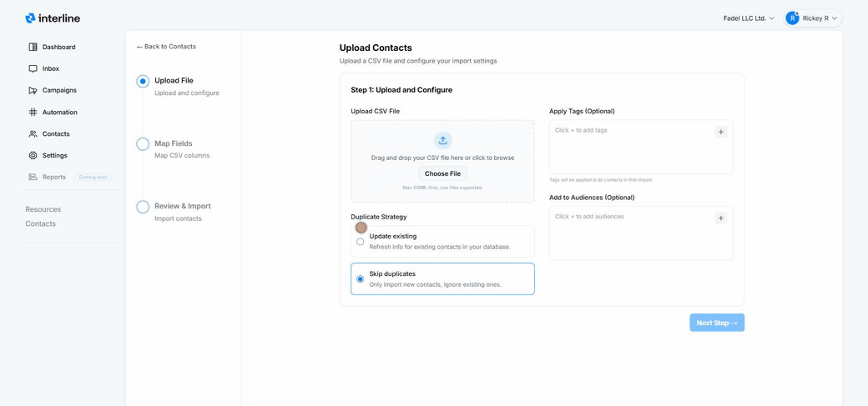The height and width of the screenshot is (406, 868).
Task: Click the Inbox chat icon
Action: coord(33,68)
